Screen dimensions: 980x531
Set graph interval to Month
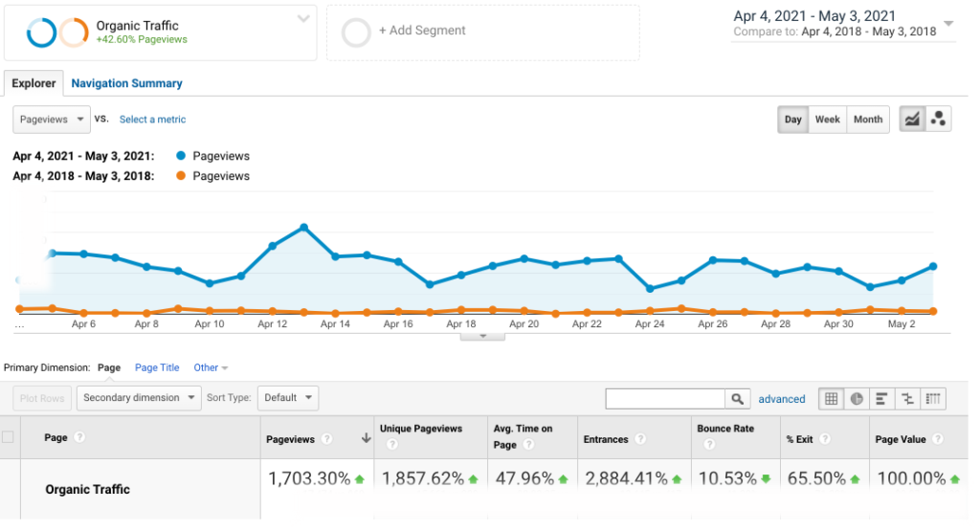pos(867,120)
